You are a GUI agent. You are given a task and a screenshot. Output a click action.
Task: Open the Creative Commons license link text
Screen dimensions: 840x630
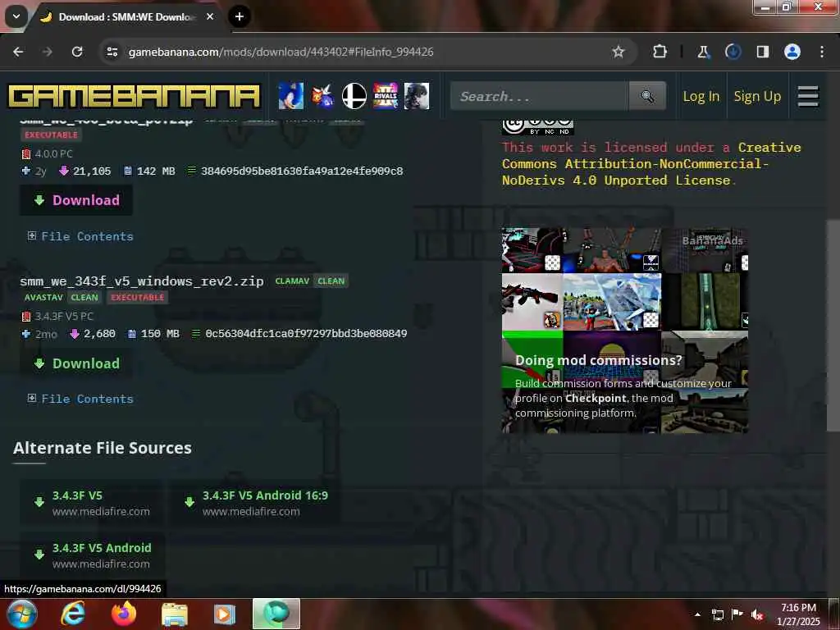651,163
